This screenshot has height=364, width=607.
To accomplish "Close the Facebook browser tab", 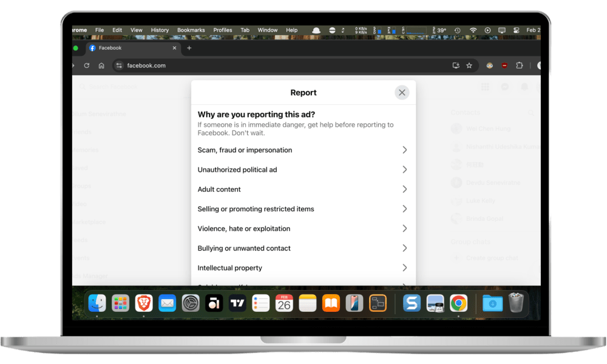I will 175,48.
